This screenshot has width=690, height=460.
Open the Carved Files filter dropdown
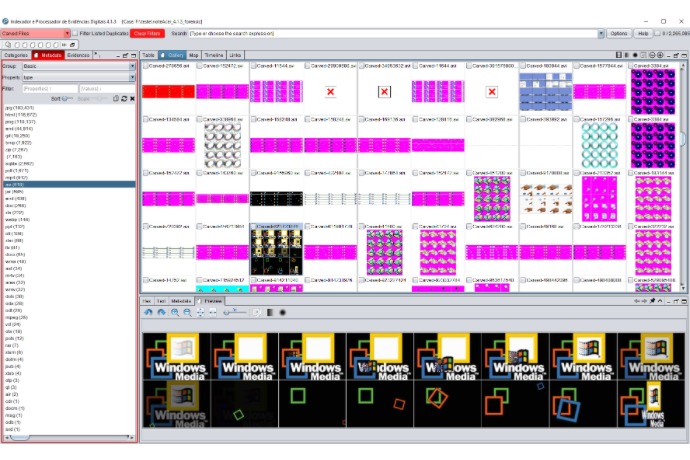(x=67, y=33)
